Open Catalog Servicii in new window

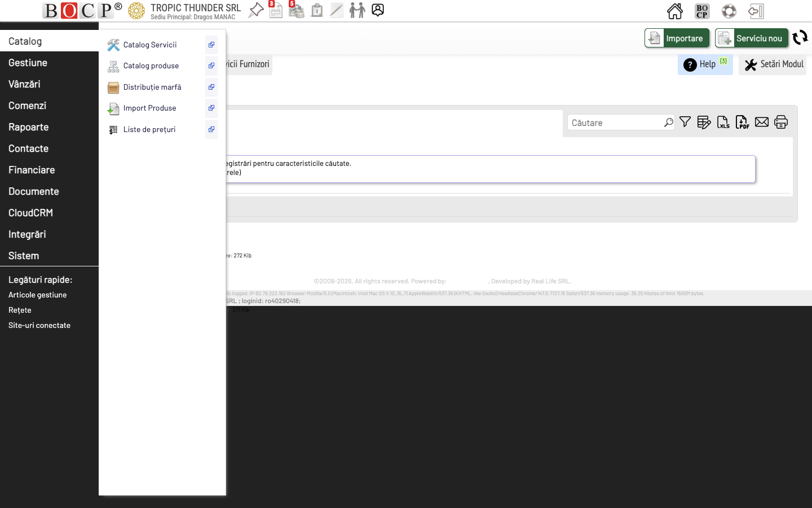pyautogui.click(x=211, y=45)
